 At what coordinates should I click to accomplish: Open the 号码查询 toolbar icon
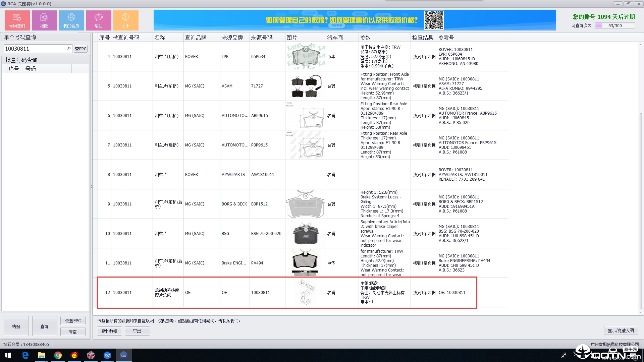pyautogui.click(x=17, y=20)
